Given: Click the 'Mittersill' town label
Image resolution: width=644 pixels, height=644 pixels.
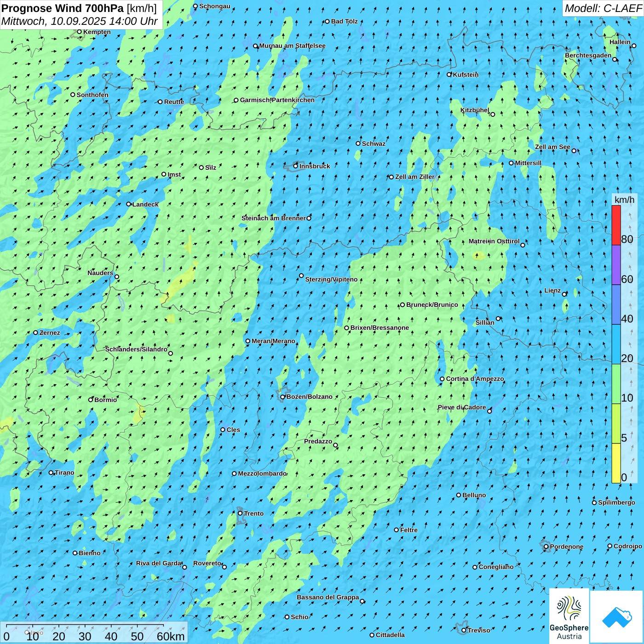Looking at the screenshot, I should point(528,163).
